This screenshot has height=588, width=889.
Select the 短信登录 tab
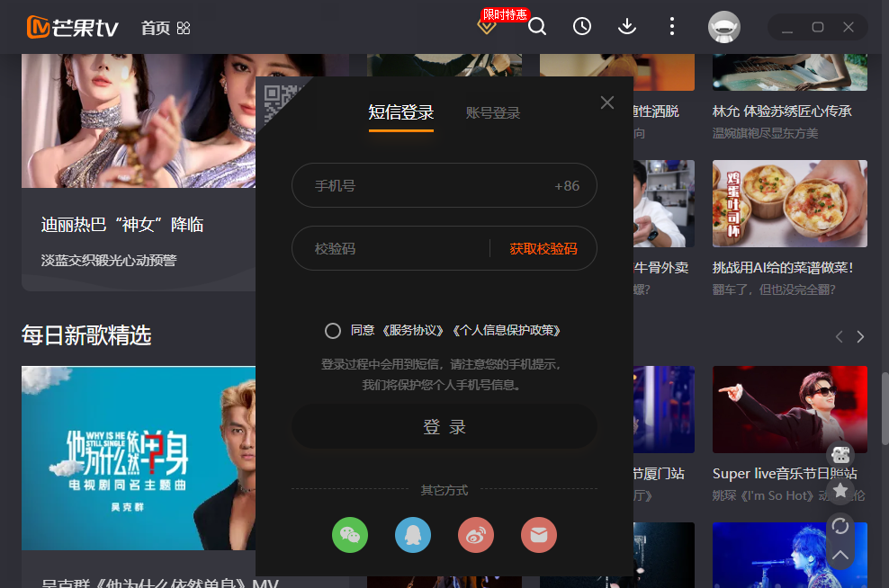click(400, 112)
